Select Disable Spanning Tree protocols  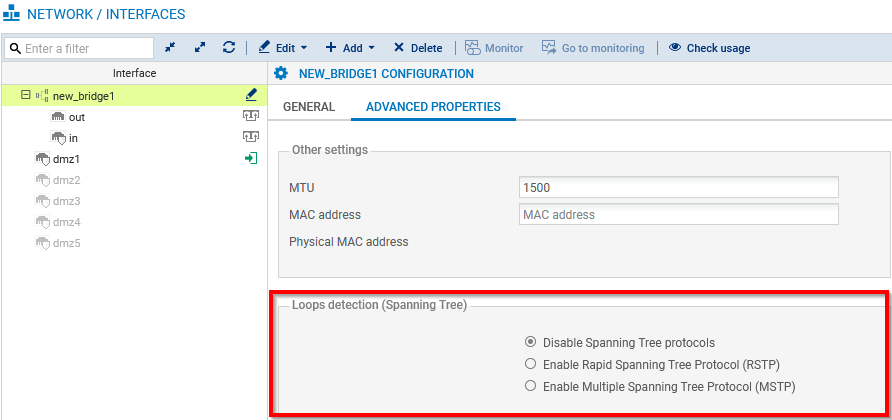pyautogui.click(x=531, y=342)
